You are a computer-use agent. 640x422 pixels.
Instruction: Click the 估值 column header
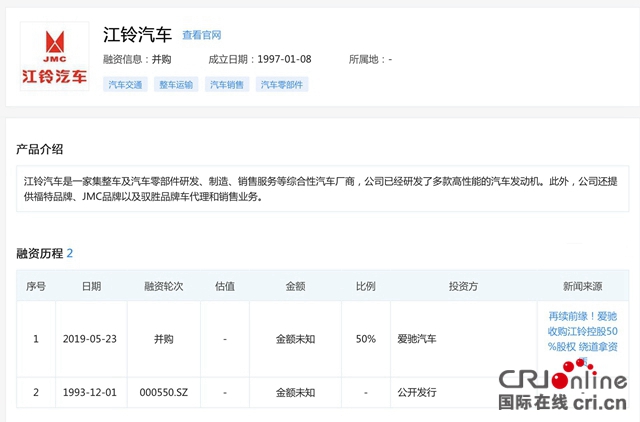point(225,287)
